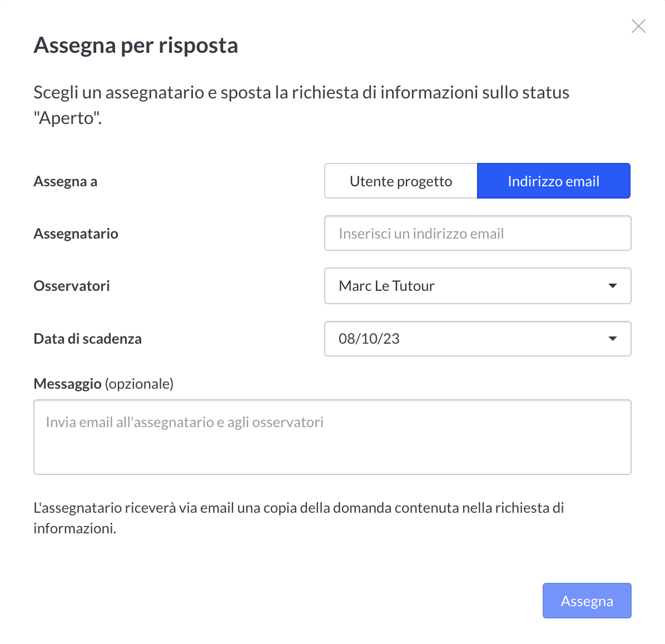Expand the Data di scadenza arrow
The image size is (665, 644).
tap(612, 339)
